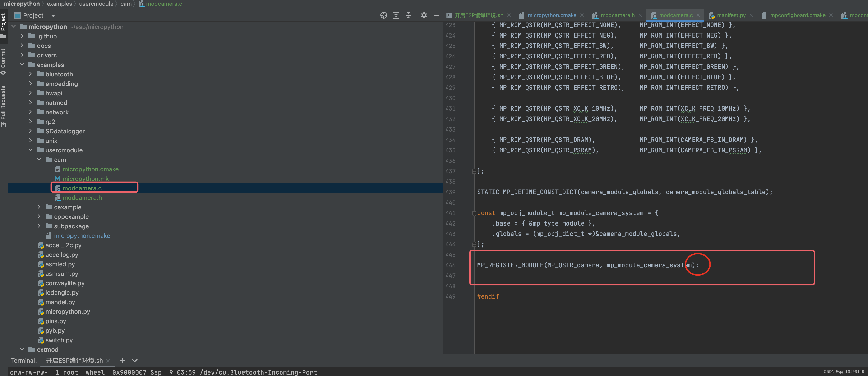Screen dimensions: 868x376
Task: Open Project panel settings gear
Action: (x=424, y=15)
